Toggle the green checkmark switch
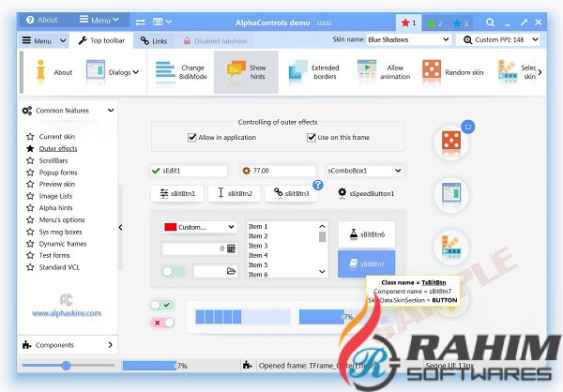 pos(162,305)
